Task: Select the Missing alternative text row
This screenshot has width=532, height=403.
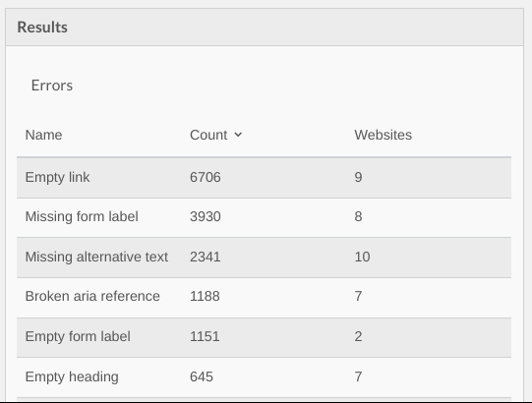Action: click(x=264, y=258)
